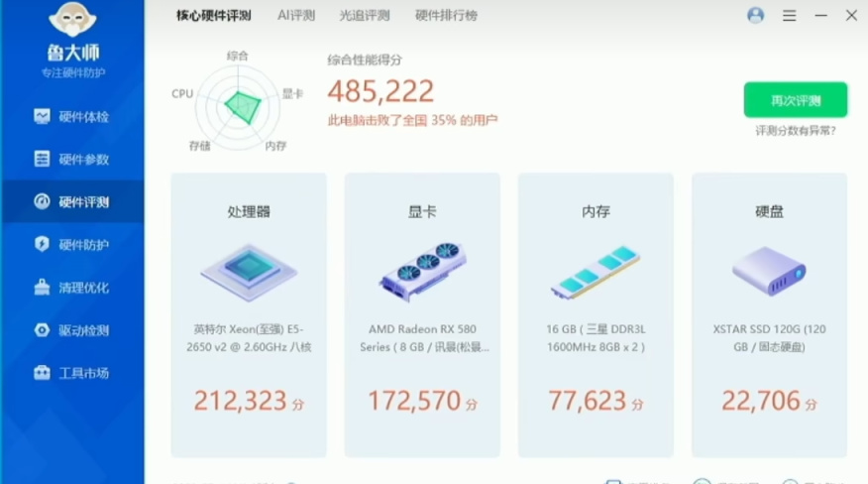Click the Ludashi monkey logo
Image resolution: width=868 pixels, height=484 pixels.
tap(72, 20)
